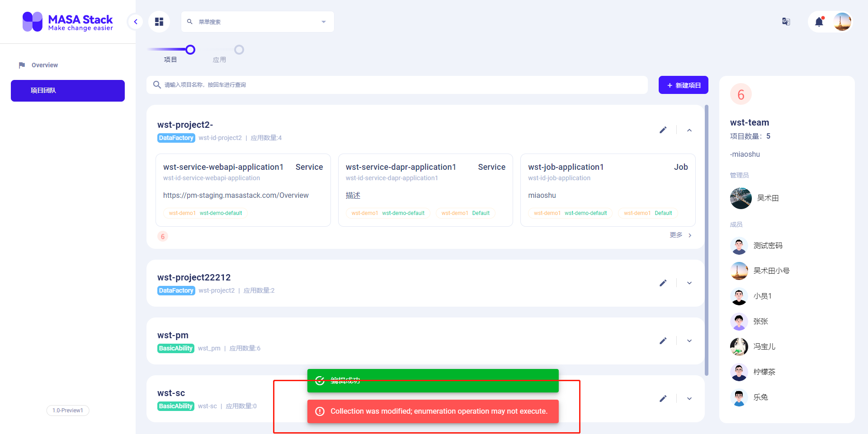Viewport: 868px width, 434px height.
Task: Edit the wst-sc project with the pencil icon
Action: [x=663, y=398]
